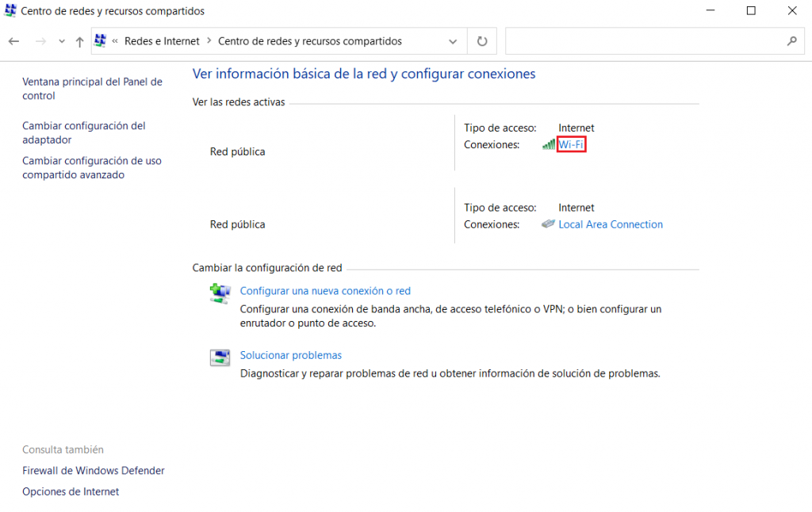Click the Wi-Fi signal strength icon
This screenshot has width=812, height=512.
(548, 144)
